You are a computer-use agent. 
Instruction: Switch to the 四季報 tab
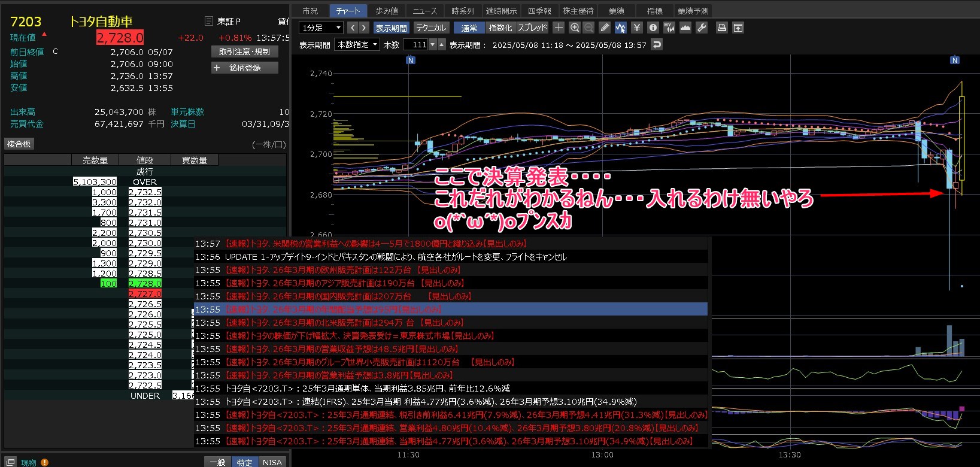[x=539, y=11]
